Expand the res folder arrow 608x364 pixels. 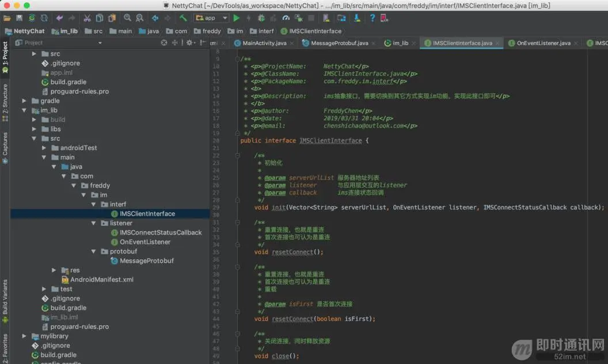tap(54, 270)
